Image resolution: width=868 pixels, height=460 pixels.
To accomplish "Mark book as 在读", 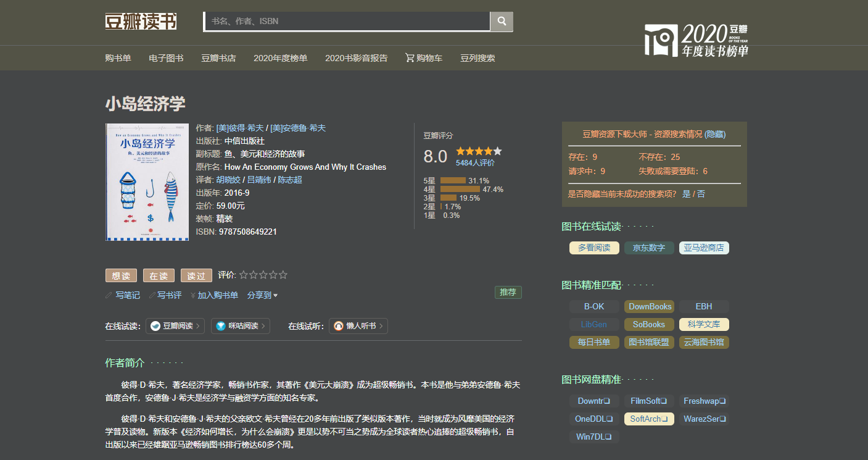I will [x=159, y=275].
